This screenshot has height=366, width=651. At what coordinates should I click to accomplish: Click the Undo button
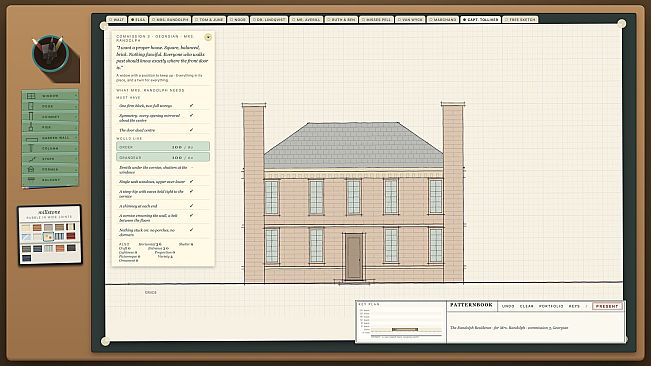click(x=508, y=306)
